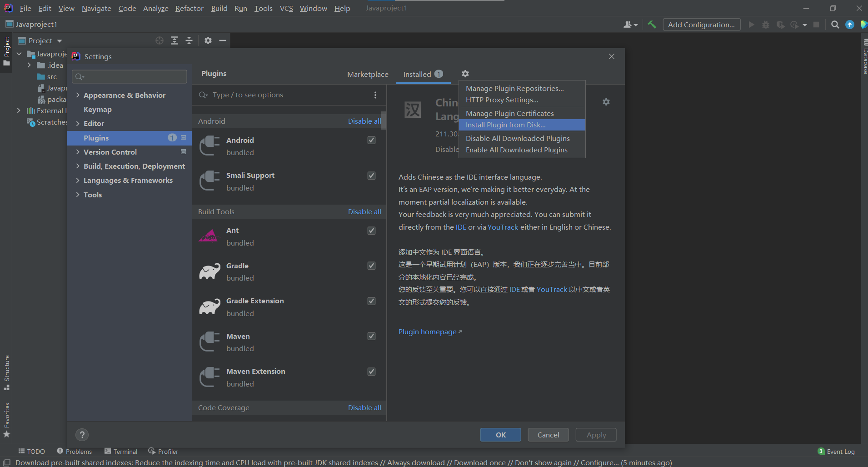Click the Stop square icon in toolbar
This screenshot has width=868, height=467.
816,25
